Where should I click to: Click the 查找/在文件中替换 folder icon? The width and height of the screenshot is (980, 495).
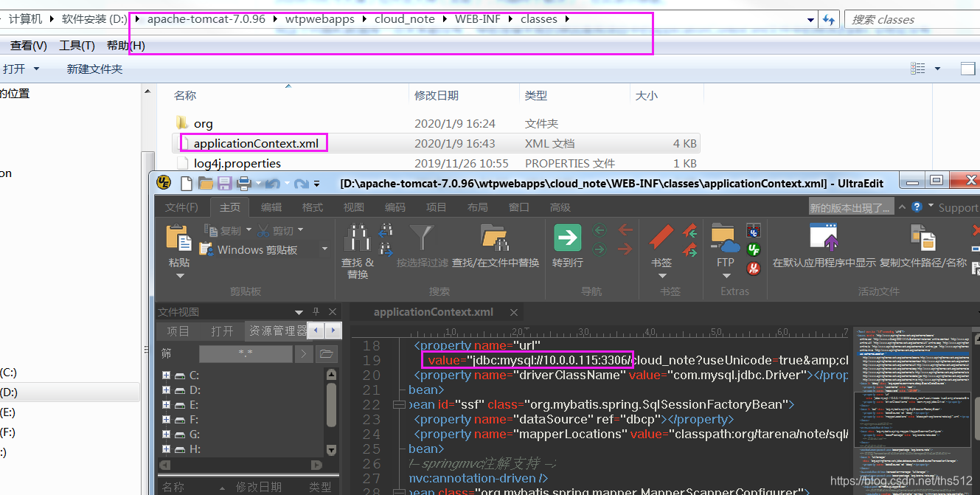click(x=495, y=238)
